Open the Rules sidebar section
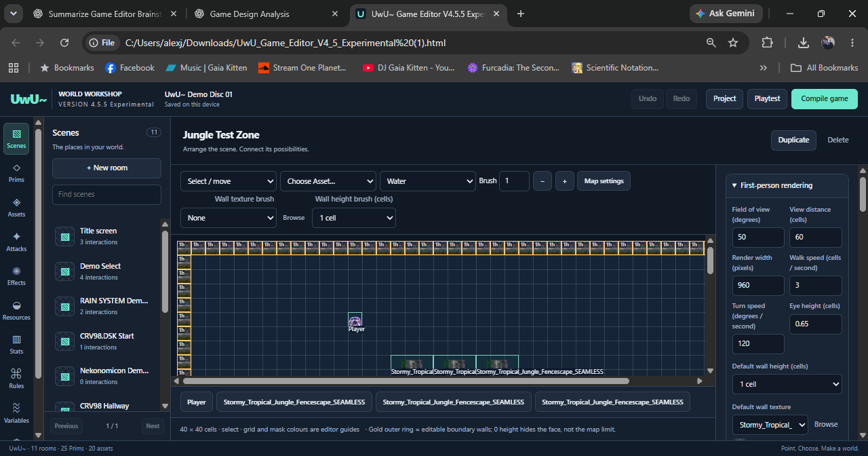The width and height of the screenshot is (868, 456). click(16, 379)
